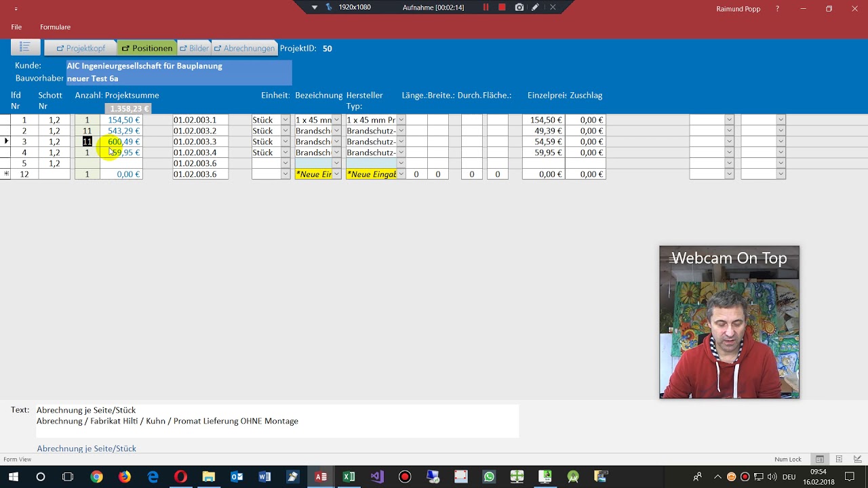The height and width of the screenshot is (488, 868).
Task: Open Word from taskbar
Action: [x=264, y=477]
